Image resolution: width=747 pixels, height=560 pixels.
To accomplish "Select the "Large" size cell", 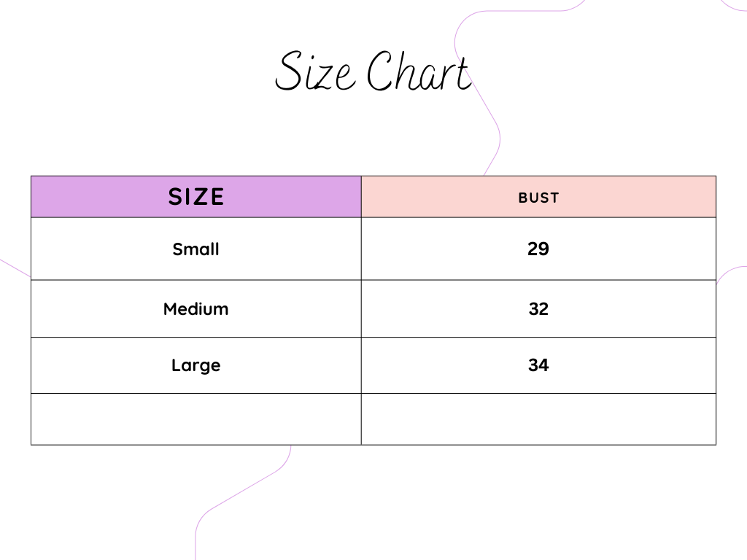I will coord(196,365).
